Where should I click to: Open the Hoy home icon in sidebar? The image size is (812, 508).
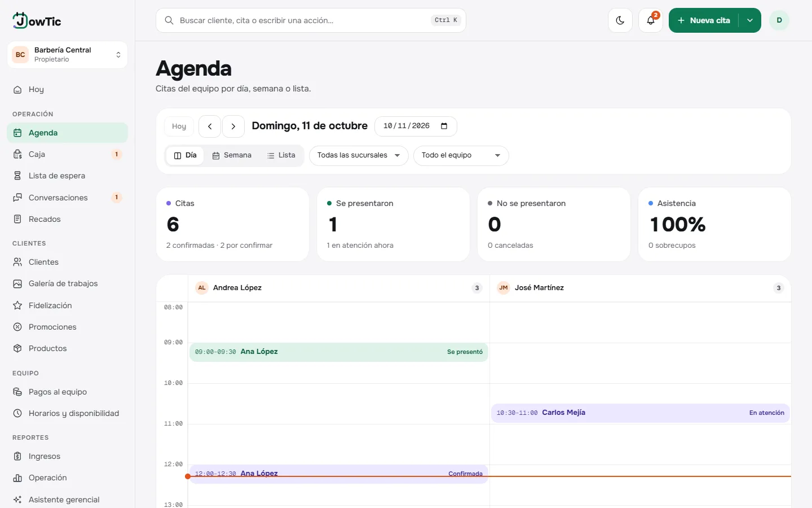click(x=17, y=89)
